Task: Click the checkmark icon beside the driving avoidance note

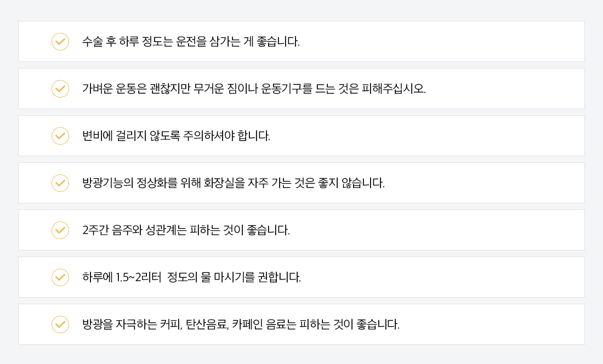Action: tap(60, 42)
